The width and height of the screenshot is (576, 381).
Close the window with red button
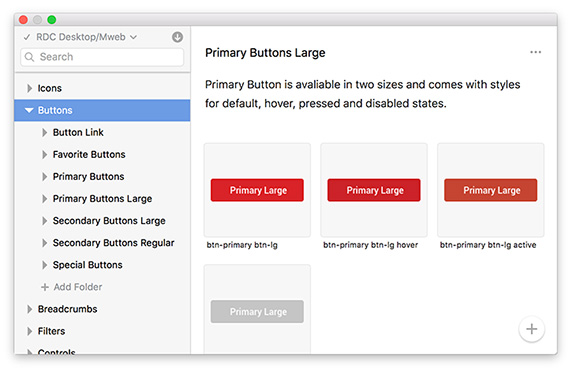pyautogui.click(x=23, y=19)
